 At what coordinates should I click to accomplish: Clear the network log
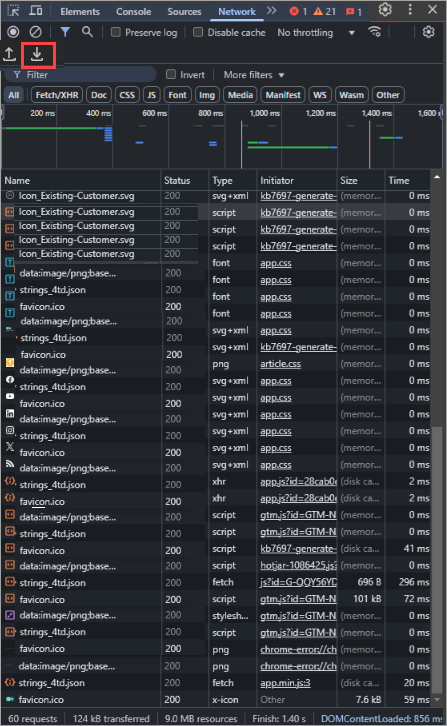(x=35, y=32)
